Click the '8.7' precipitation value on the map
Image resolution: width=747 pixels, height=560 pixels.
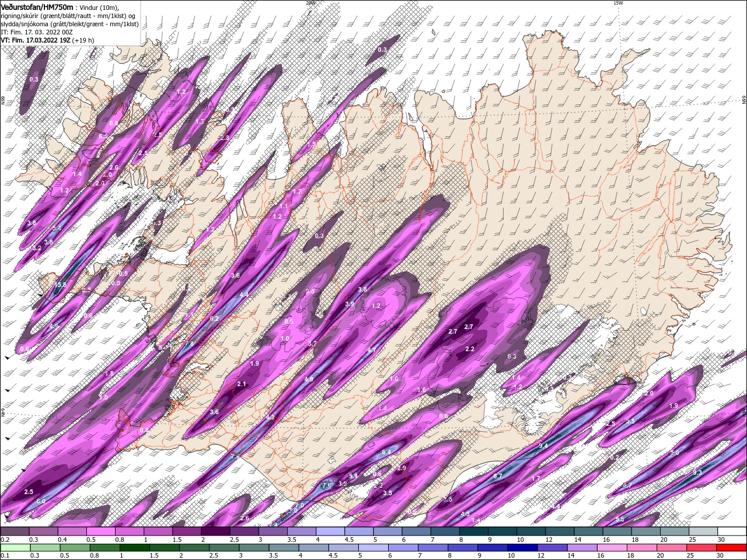pyautogui.click(x=498, y=477)
